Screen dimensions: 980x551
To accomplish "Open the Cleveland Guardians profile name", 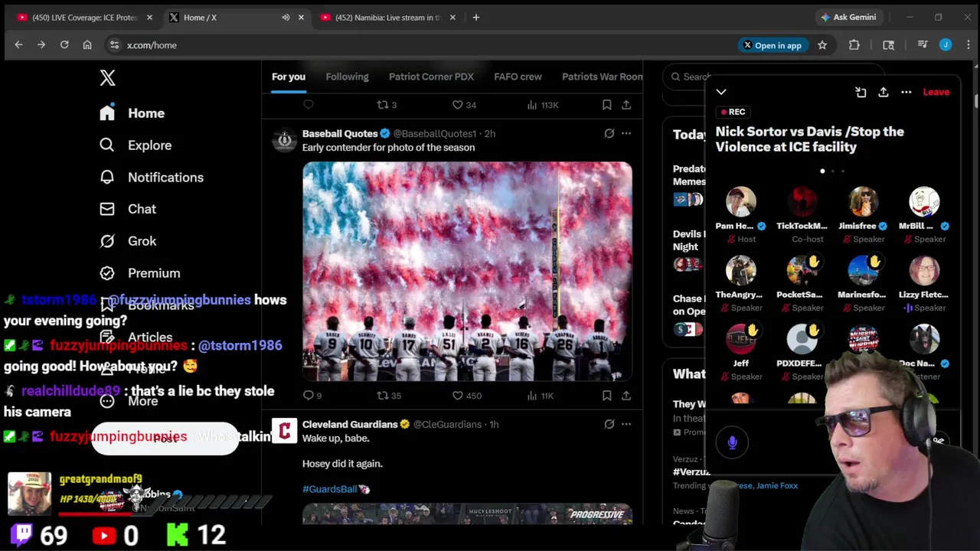I will 350,424.
